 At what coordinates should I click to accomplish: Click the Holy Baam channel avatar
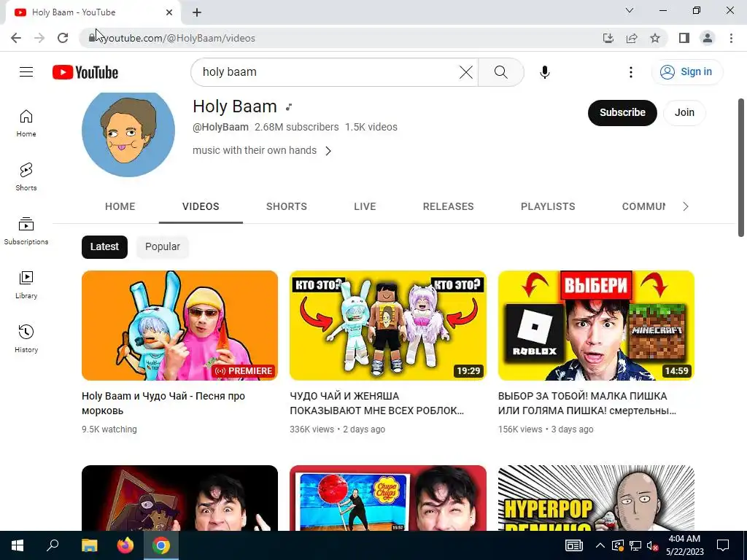point(128,133)
